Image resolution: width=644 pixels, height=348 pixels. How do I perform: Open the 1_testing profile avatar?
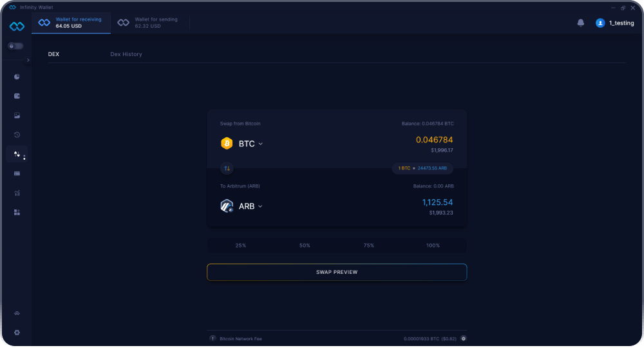[x=600, y=23]
